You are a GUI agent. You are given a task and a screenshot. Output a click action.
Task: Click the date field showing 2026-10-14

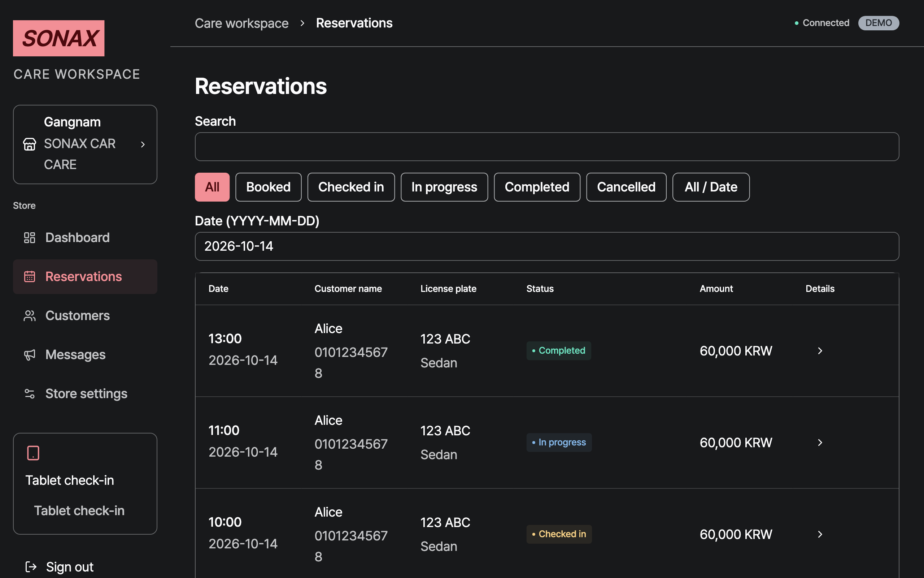click(x=547, y=246)
